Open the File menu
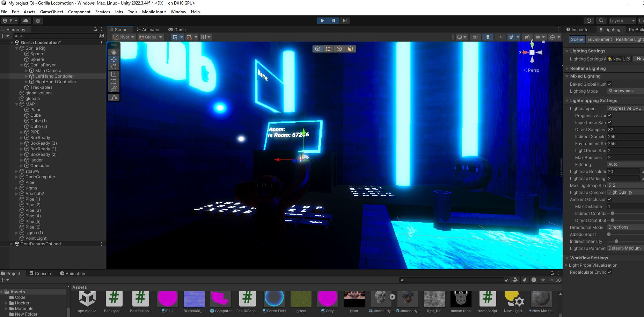Viewport: 644px width, 317px height. (4, 12)
